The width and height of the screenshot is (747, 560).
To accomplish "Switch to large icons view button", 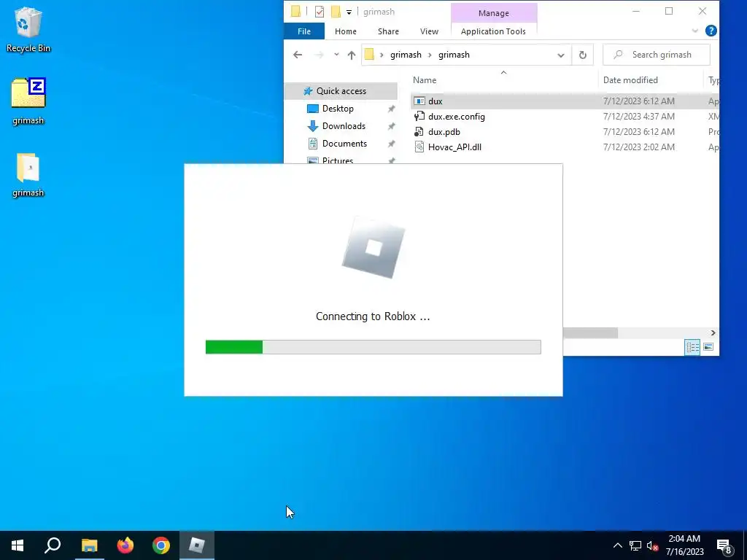I will (708, 346).
